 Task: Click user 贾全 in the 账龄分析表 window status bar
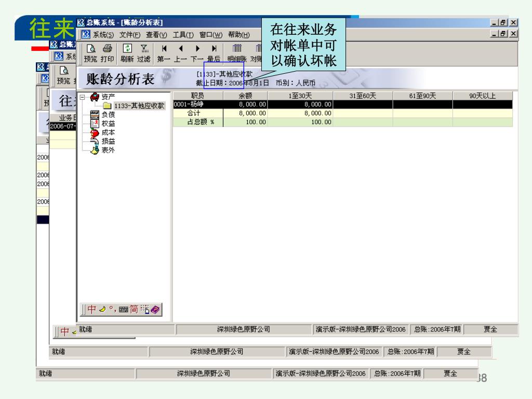click(x=490, y=329)
